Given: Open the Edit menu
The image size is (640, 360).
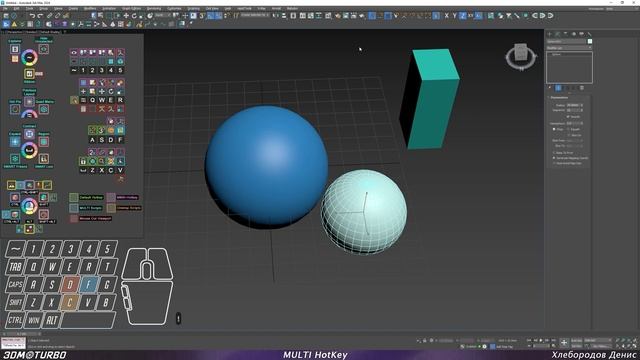Looking at the screenshot, I should click(x=17, y=9).
